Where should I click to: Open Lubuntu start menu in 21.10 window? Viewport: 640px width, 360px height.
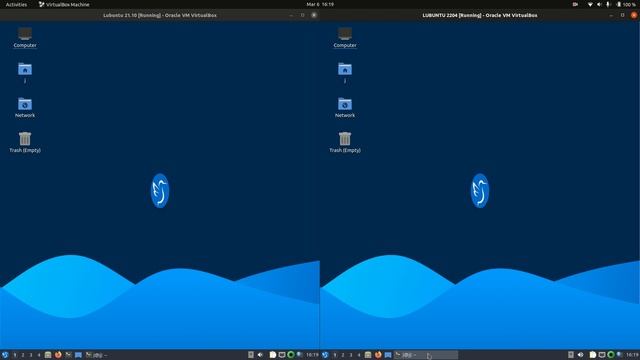5,355
